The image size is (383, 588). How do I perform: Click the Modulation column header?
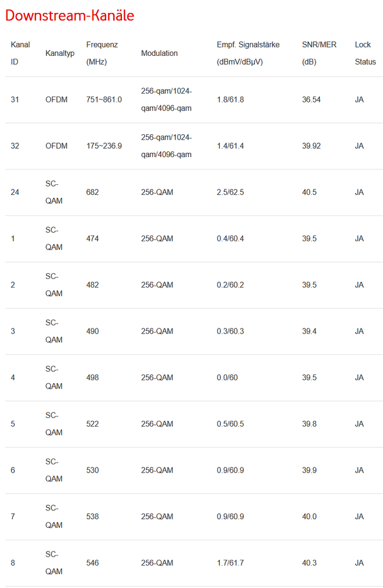159,53
